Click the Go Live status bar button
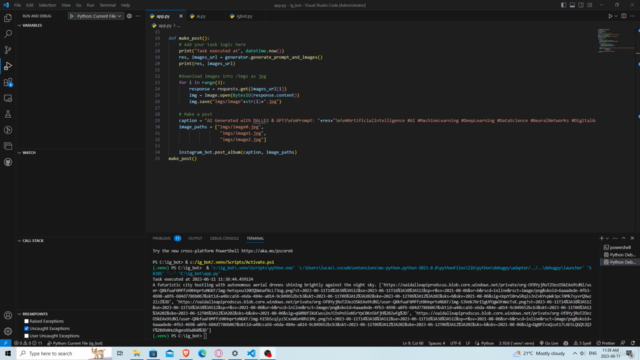The width and height of the screenshot is (640, 360). [x=549, y=343]
